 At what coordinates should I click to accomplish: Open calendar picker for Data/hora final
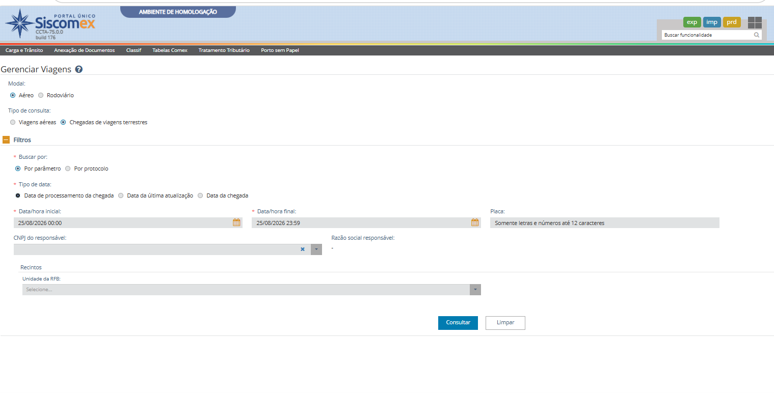pos(474,223)
